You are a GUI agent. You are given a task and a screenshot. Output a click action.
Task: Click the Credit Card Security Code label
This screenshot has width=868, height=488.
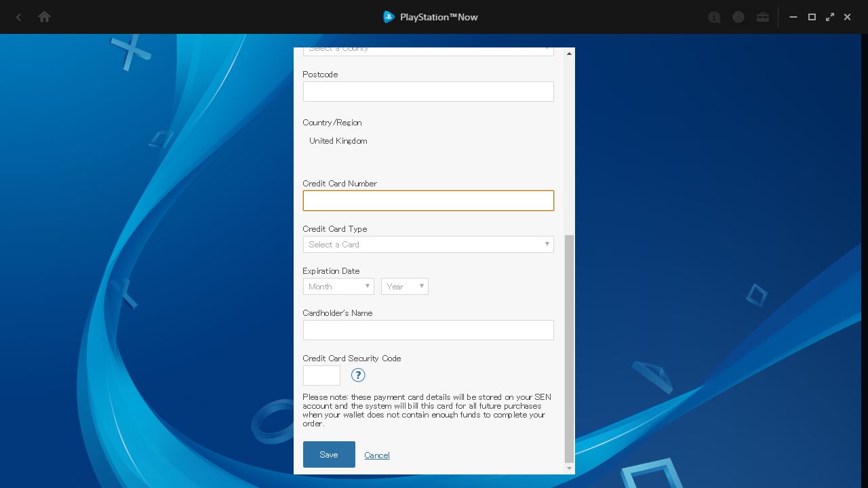point(352,359)
